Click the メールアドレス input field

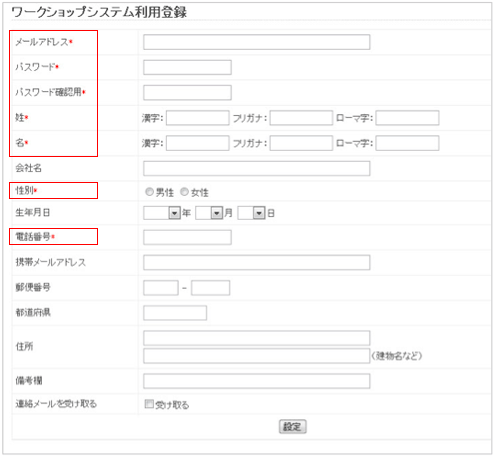click(256, 42)
